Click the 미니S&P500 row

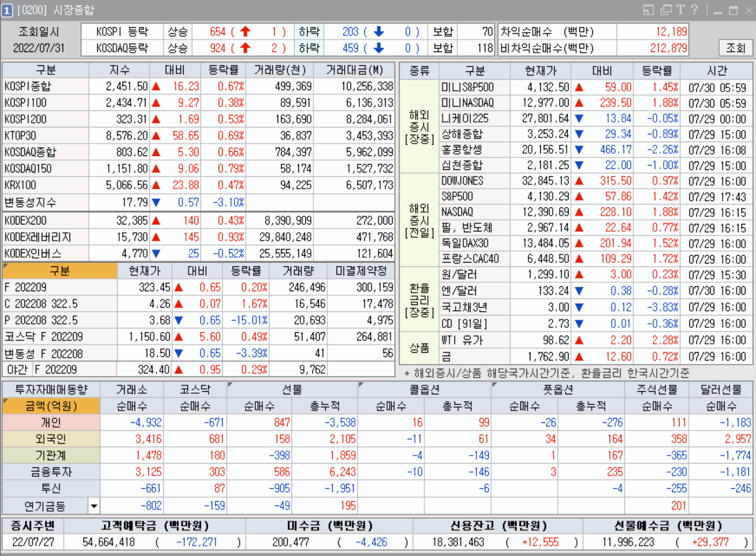(x=595, y=87)
